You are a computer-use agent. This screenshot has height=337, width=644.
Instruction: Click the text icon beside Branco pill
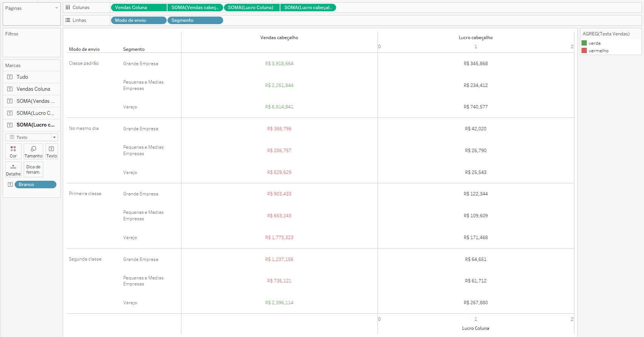10,185
